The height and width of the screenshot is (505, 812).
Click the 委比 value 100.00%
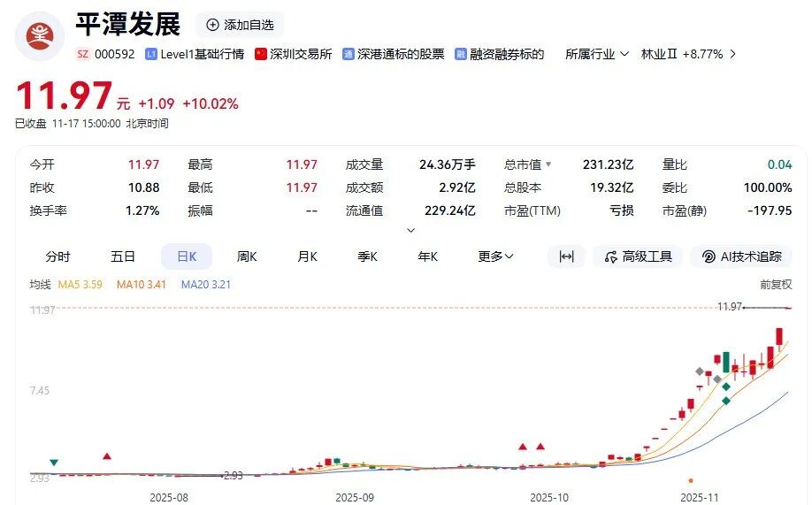pyautogui.click(x=768, y=187)
